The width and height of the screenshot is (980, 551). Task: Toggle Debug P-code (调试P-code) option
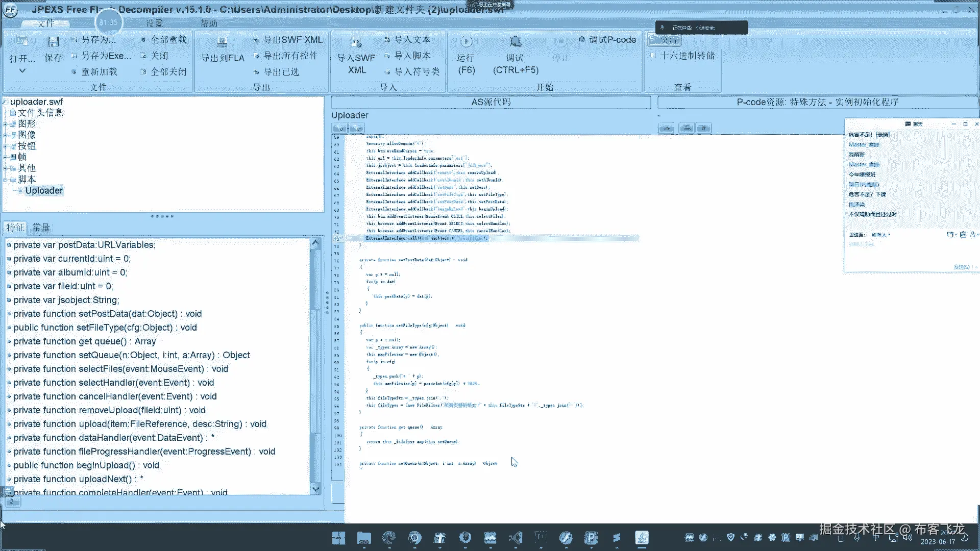612,40
